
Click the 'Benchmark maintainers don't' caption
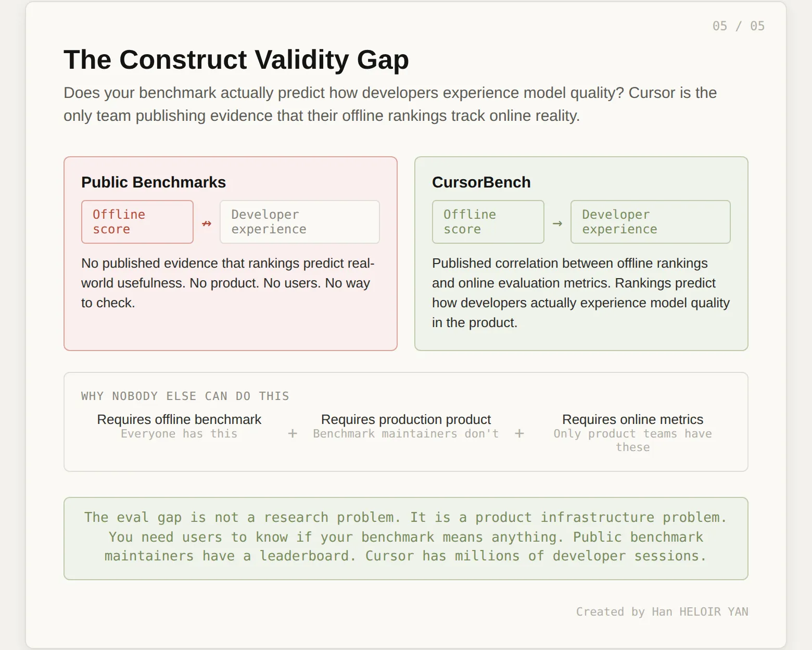[x=406, y=434]
